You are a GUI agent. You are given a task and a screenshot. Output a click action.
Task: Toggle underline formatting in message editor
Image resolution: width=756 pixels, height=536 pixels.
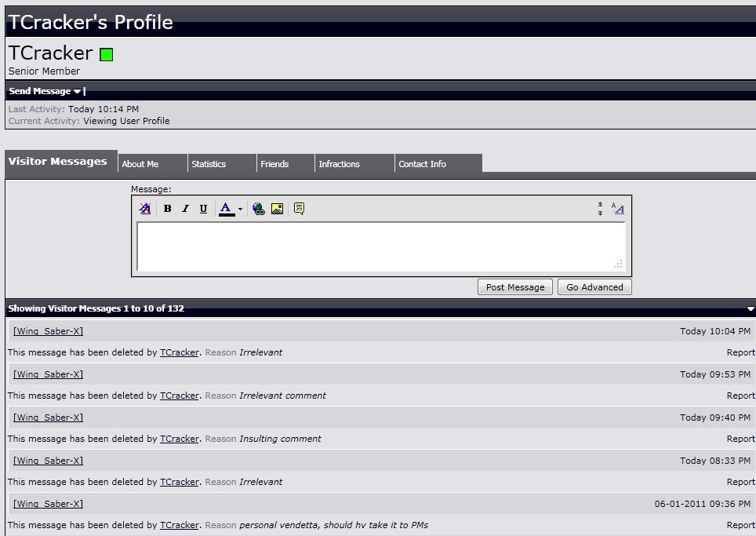[x=203, y=209]
